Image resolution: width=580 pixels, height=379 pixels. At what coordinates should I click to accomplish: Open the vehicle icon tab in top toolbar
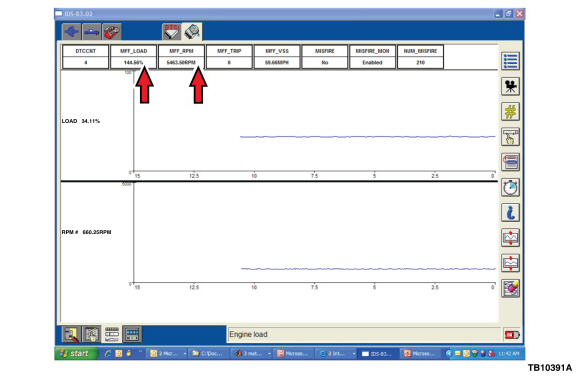[91, 32]
